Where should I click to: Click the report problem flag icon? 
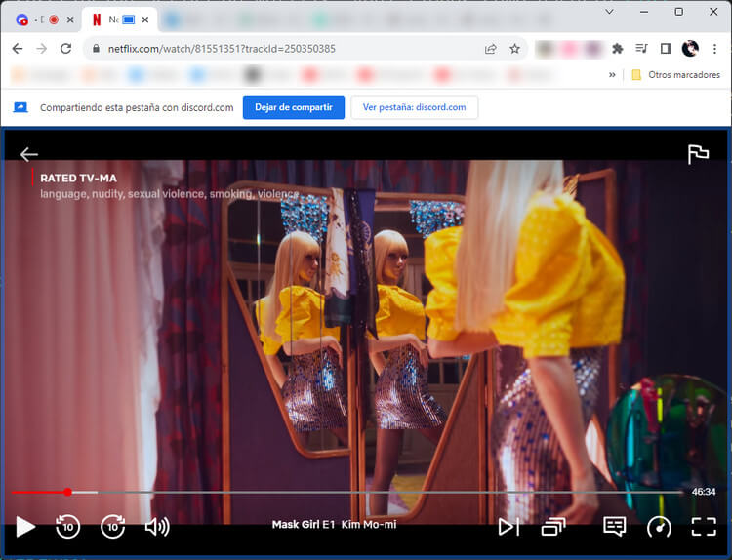(699, 154)
